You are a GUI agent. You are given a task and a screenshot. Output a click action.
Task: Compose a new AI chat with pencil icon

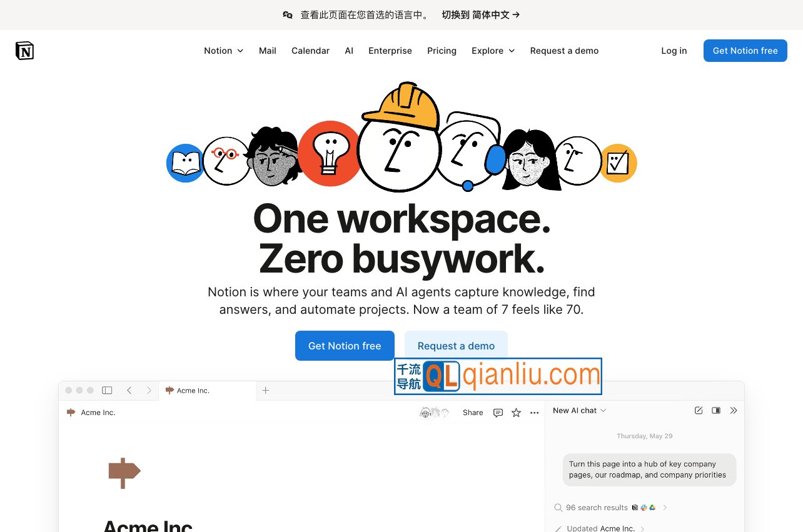pyautogui.click(x=699, y=410)
